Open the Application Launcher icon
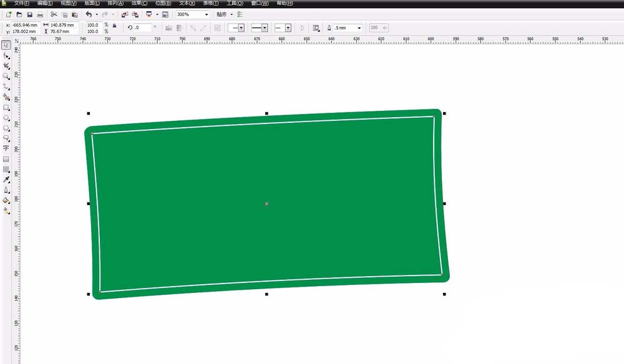 coord(149,14)
